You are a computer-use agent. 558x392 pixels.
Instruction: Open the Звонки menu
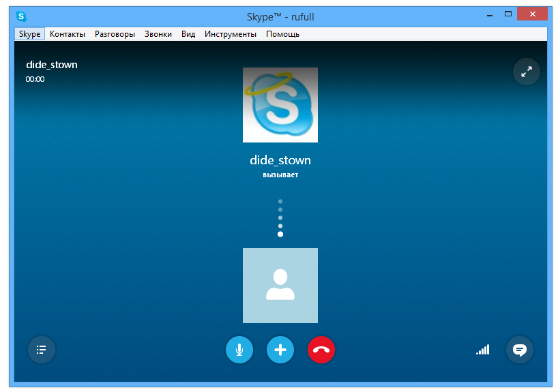coord(158,34)
